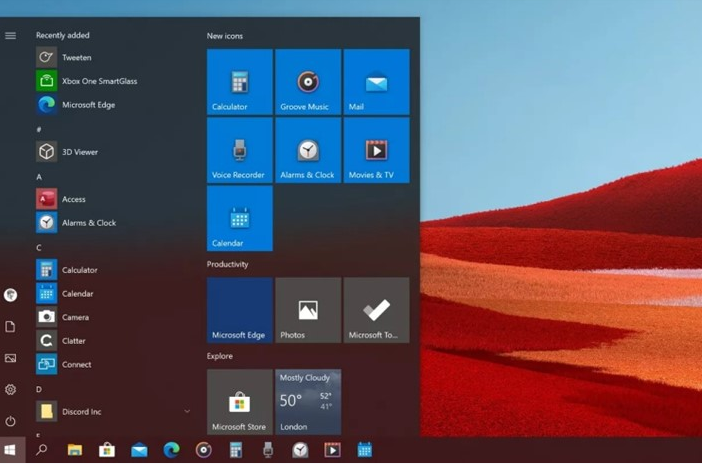This screenshot has height=464, width=702.
Task: Click the Windows Start button
Action: coord(10,450)
